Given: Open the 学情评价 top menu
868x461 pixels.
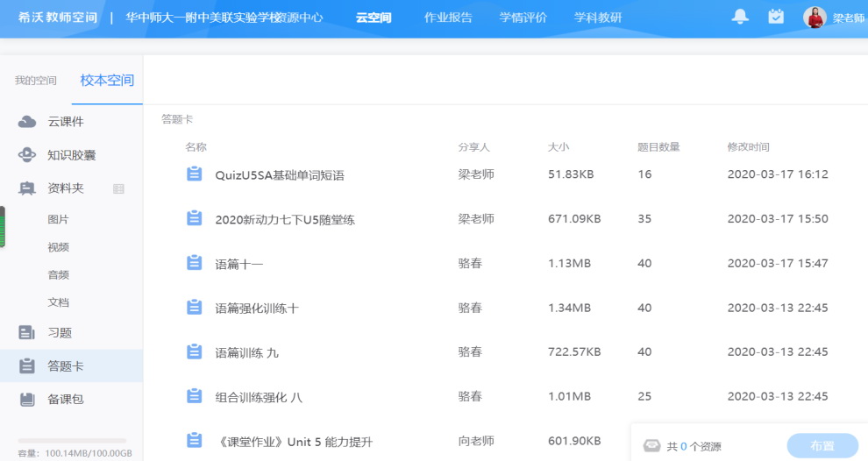Looking at the screenshot, I should pyautogui.click(x=523, y=18).
